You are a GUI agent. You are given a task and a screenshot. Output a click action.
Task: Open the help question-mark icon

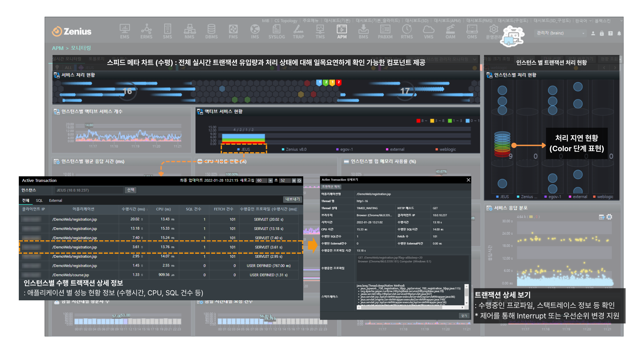tap(610, 33)
